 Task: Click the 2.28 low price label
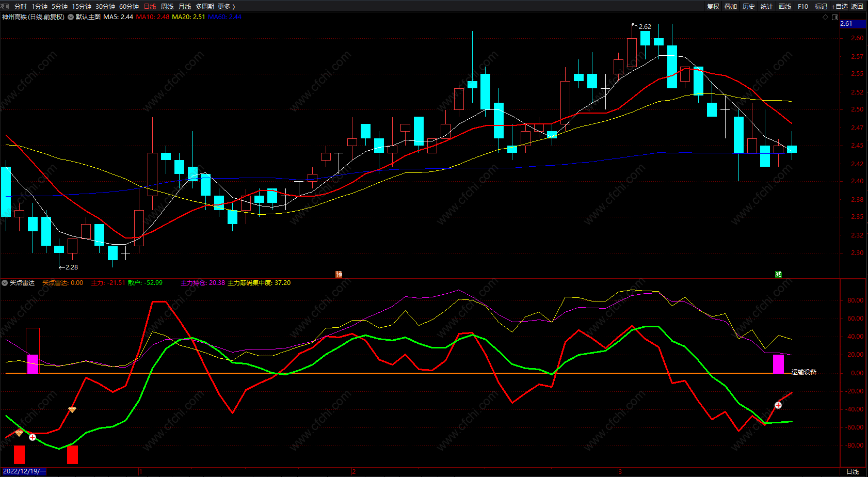tap(72, 267)
